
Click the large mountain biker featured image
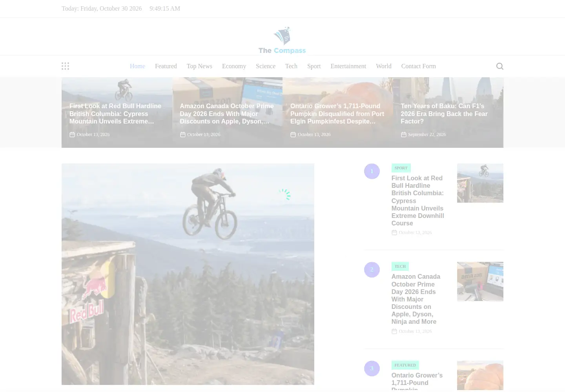188,274
